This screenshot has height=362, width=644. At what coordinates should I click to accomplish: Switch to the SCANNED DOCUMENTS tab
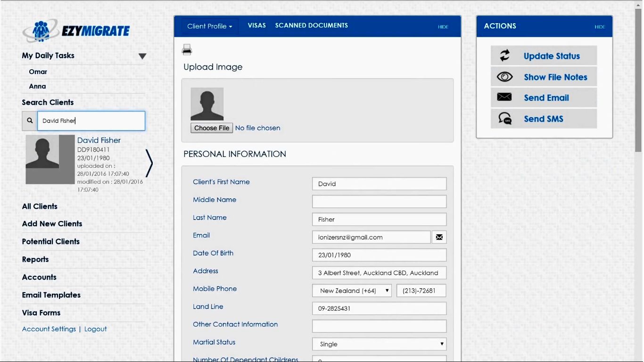coord(312,25)
